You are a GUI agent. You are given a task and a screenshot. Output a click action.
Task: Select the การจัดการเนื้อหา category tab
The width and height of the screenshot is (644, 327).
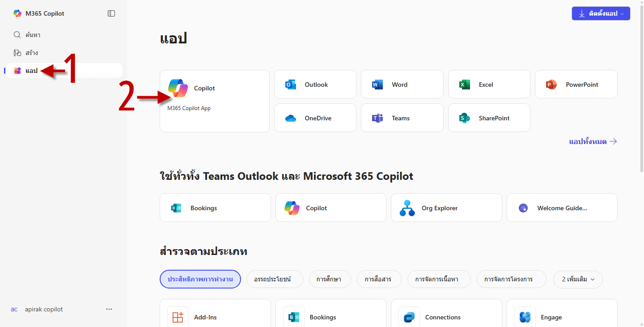tap(439, 279)
